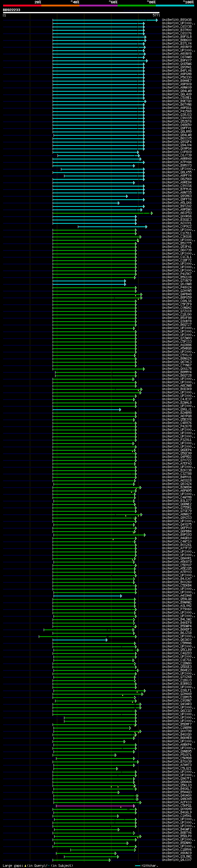Click the cyan alignment bar for UniRef100_C0P922
The height and width of the screenshot is (868, 197).
pyautogui.click(x=112, y=227)
